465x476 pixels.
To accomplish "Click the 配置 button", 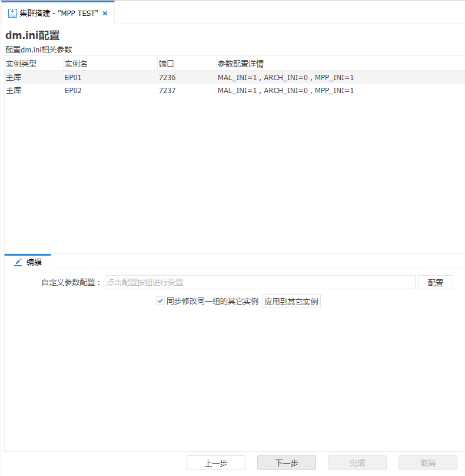I will (x=436, y=283).
